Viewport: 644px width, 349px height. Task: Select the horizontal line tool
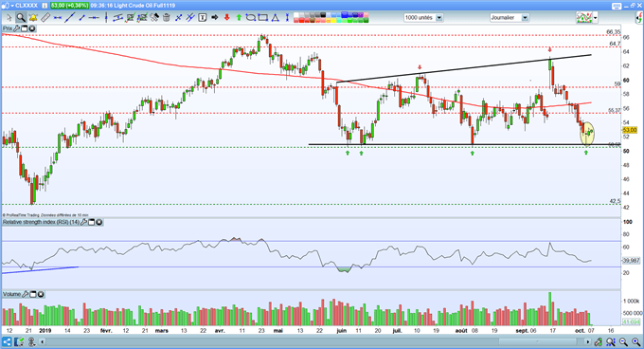click(94, 18)
